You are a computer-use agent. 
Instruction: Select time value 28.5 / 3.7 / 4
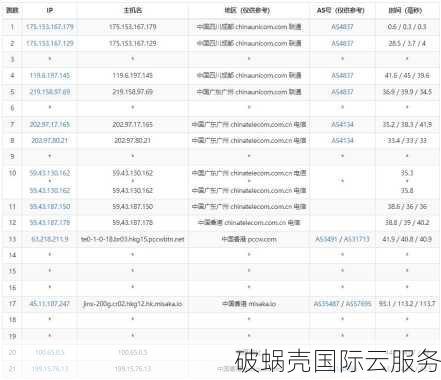(x=407, y=43)
